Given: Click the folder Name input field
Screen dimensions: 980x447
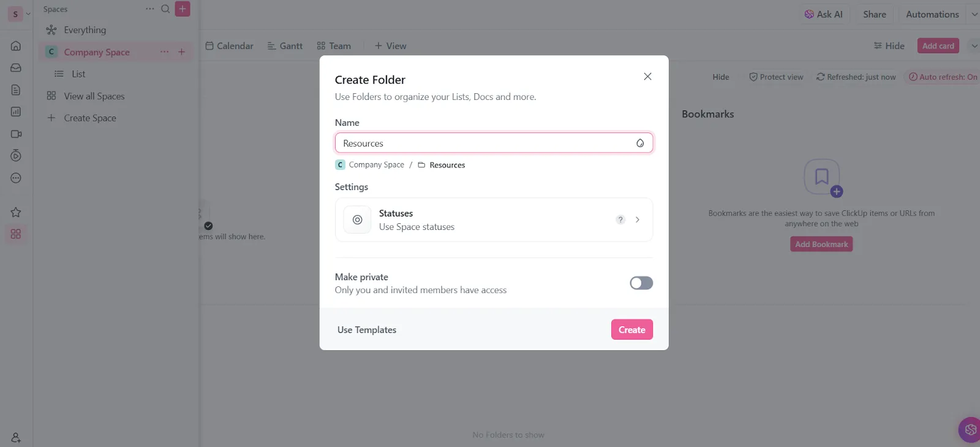Looking at the screenshot, I should pyautogui.click(x=494, y=143).
